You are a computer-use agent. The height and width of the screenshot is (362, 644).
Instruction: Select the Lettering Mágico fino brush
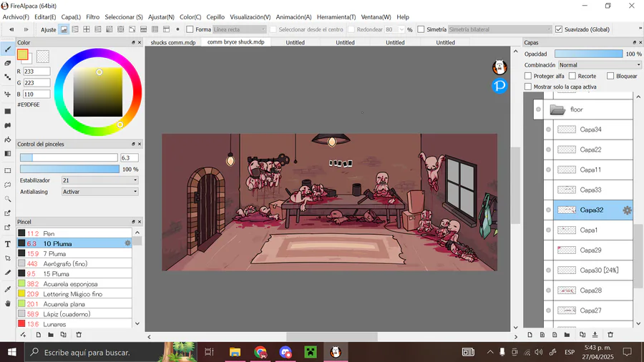(74, 294)
